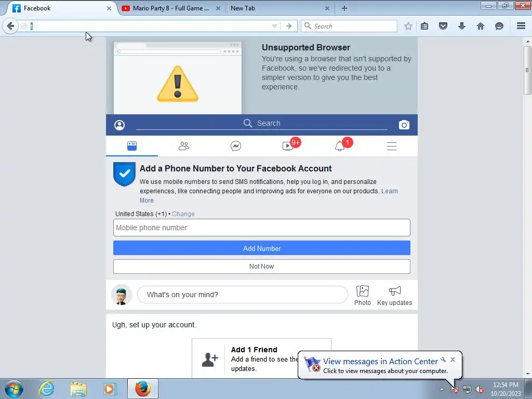Add a Photo to a post
The image size is (532, 399).
point(362,295)
